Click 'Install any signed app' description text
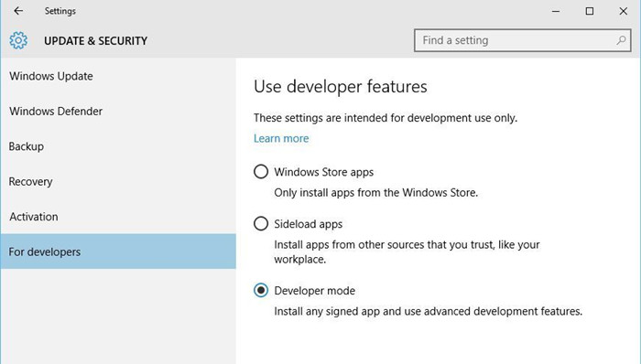The image size is (641, 364). pos(428,311)
